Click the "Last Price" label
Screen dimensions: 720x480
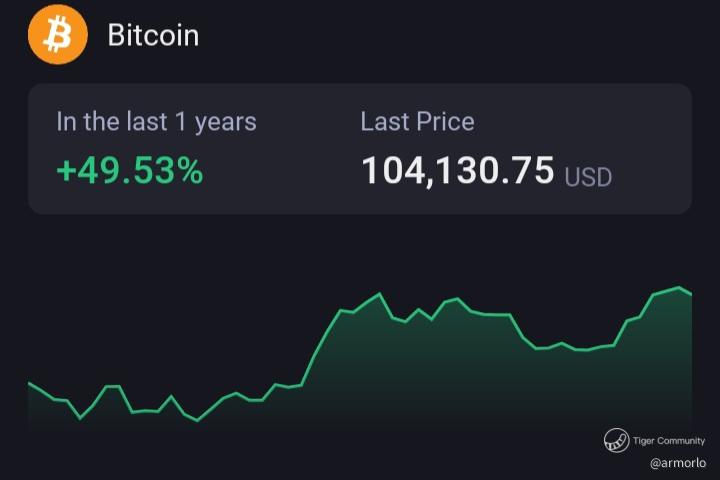tap(417, 122)
